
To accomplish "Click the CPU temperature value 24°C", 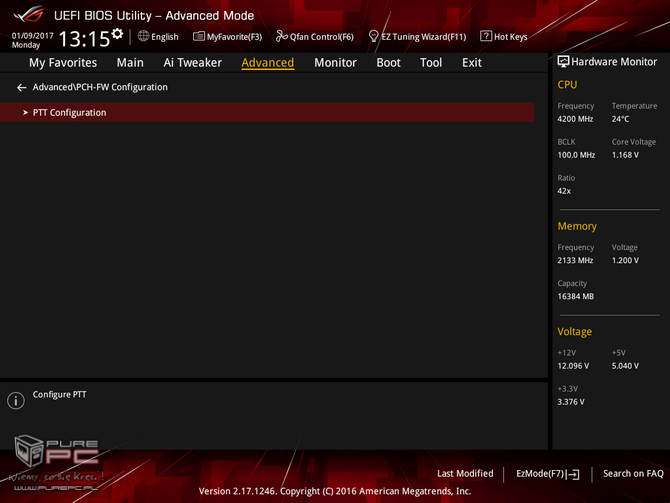I will coord(620,119).
